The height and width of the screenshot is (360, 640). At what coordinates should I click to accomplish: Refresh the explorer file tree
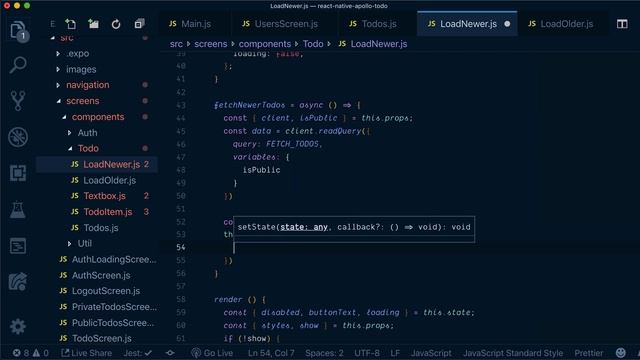[x=116, y=24]
